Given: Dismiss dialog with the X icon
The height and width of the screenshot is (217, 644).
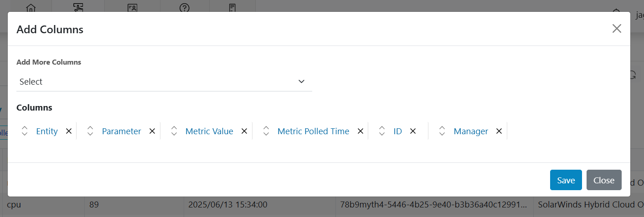Looking at the screenshot, I should [617, 29].
